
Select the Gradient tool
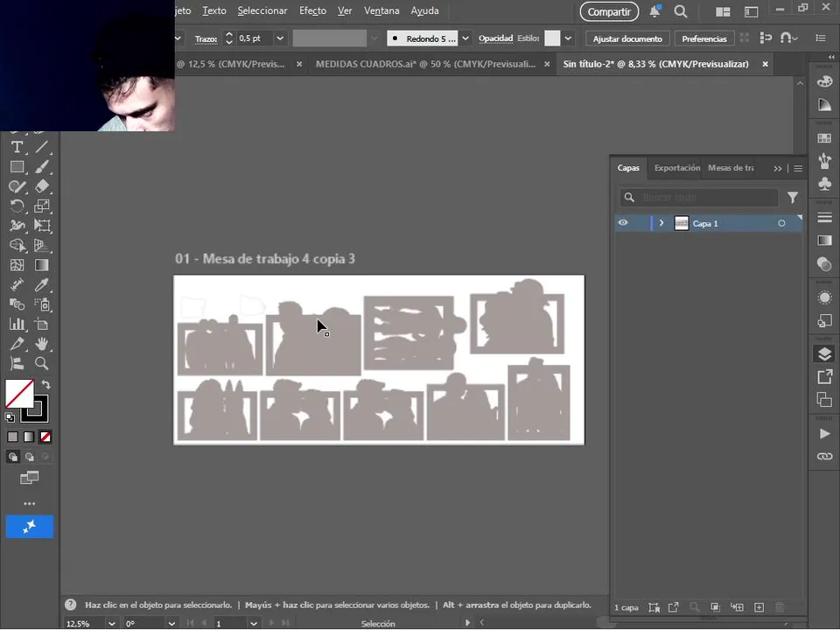42,265
